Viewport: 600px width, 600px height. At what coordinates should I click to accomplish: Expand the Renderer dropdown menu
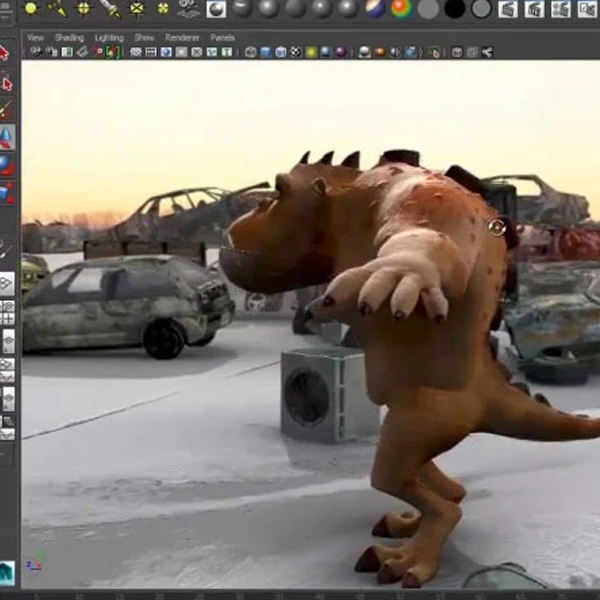pyautogui.click(x=182, y=37)
